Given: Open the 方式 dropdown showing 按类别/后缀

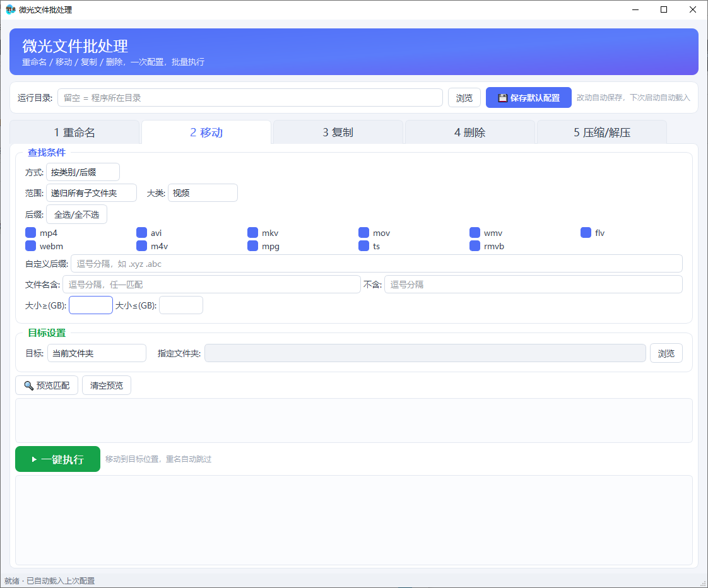Looking at the screenshot, I should pos(83,172).
